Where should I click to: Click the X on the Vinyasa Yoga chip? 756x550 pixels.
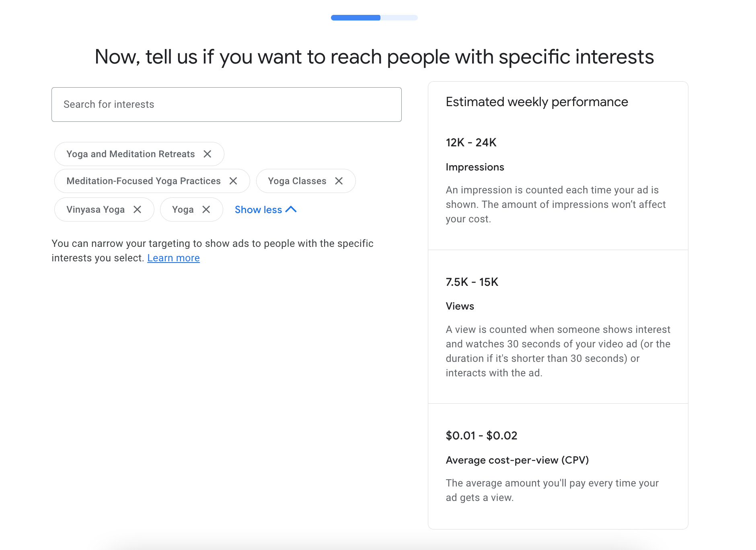pos(137,209)
